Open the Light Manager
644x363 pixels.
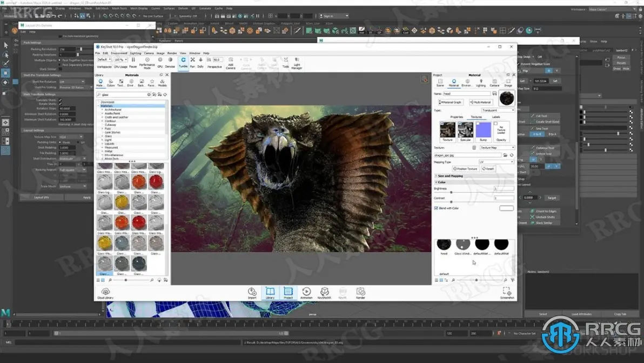[x=297, y=63]
